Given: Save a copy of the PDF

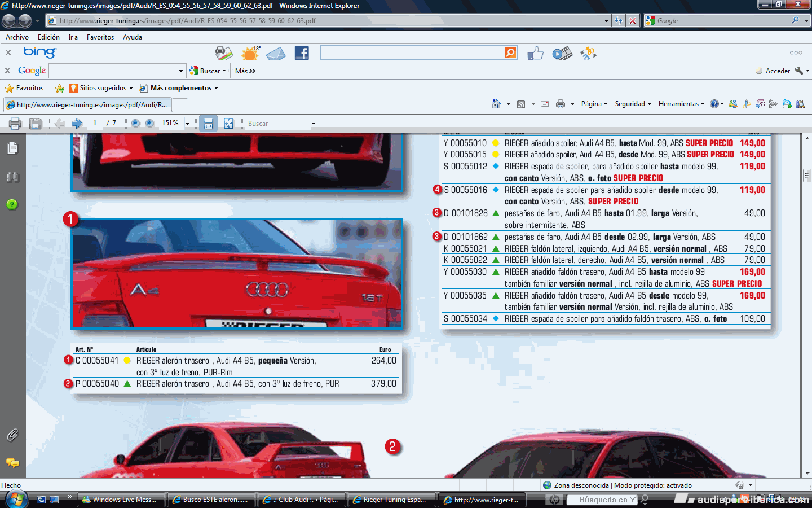Looking at the screenshot, I should 35,124.
